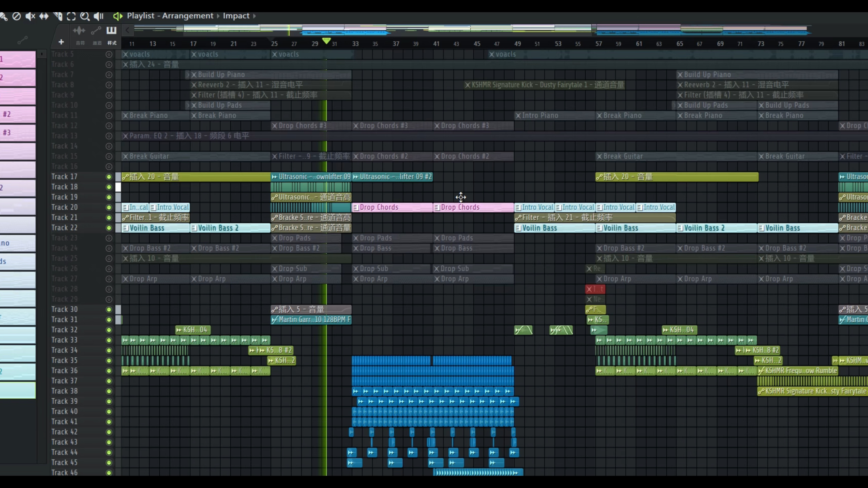Select the Delete (circle-slash) tool

click(17, 16)
